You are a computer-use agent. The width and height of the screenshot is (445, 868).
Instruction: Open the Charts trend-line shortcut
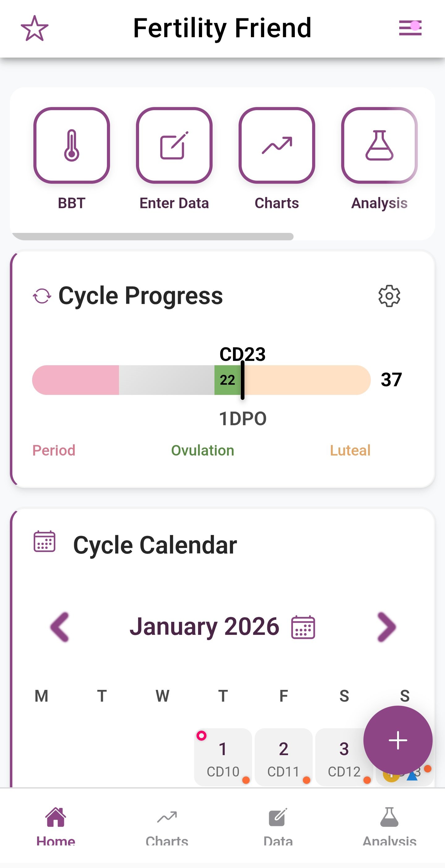pos(277,146)
